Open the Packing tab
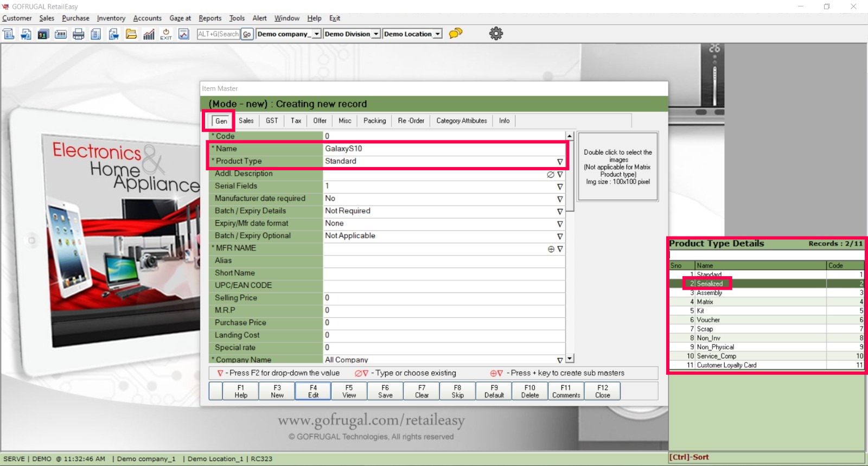 (375, 120)
